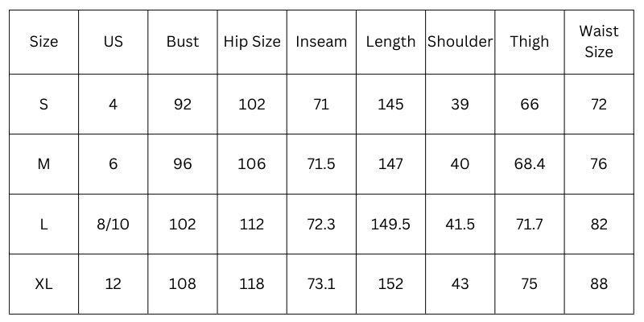Click the Size column header
The height and width of the screenshot is (322, 644).
coord(43,42)
